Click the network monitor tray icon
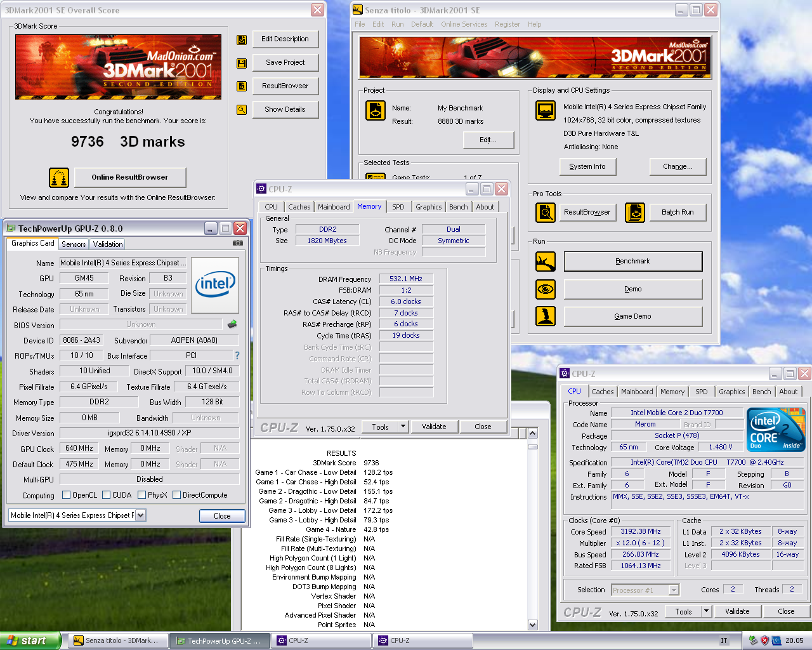The height and width of the screenshot is (650, 812). pyautogui.click(x=776, y=640)
